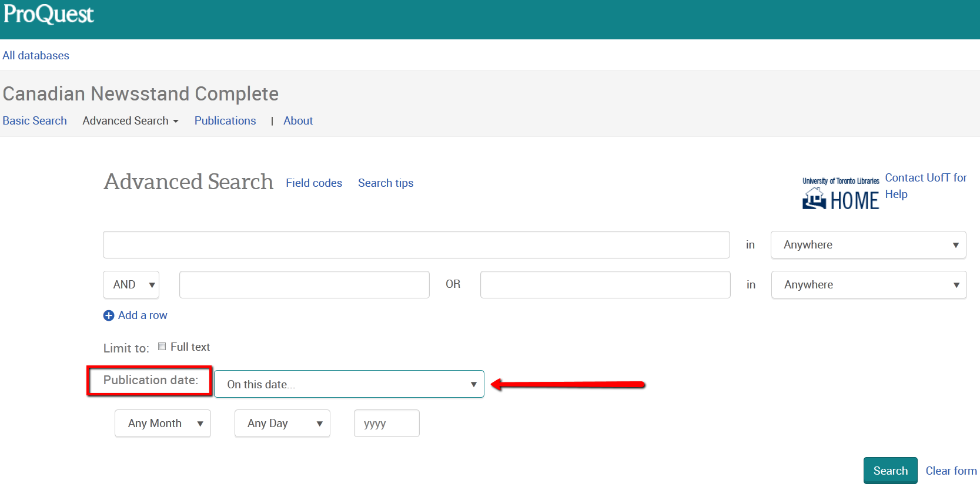This screenshot has width=980, height=487.
Task: Focus the search field after AND
Action: 305,284
